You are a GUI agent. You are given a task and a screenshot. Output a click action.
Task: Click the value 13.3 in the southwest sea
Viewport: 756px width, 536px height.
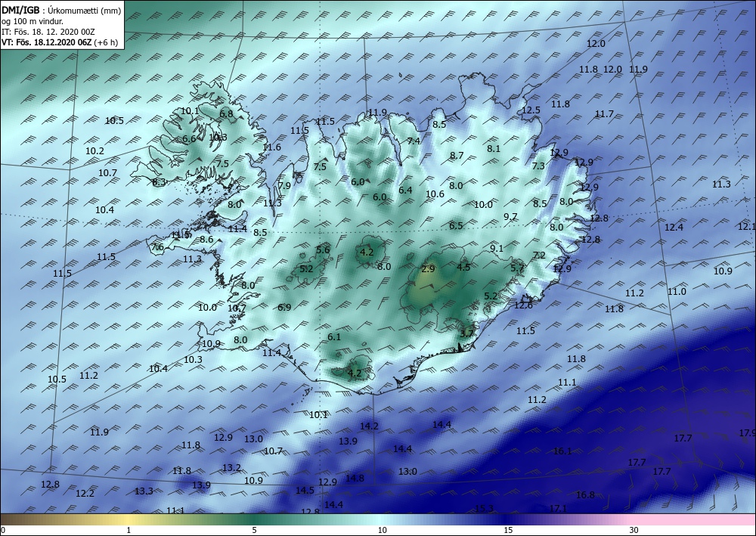pos(144,491)
